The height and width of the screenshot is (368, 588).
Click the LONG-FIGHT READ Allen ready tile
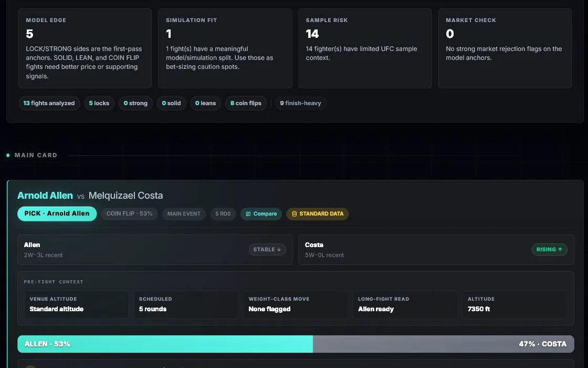405,304
